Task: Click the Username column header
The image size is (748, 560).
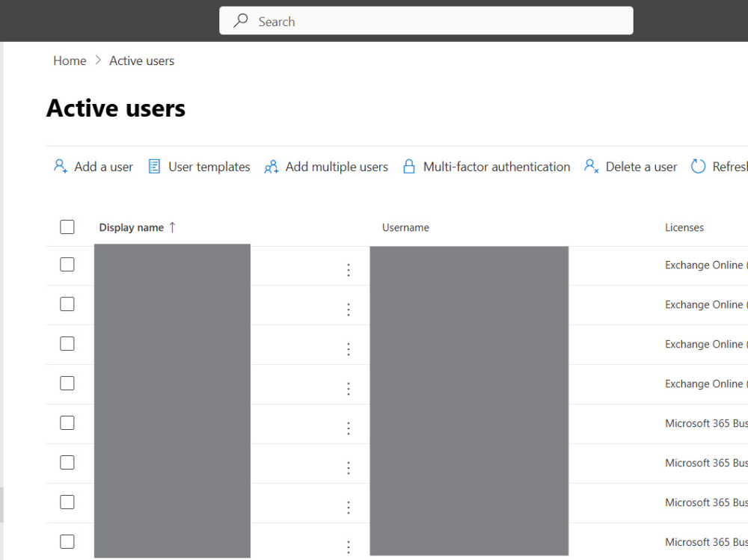Action: (405, 227)
